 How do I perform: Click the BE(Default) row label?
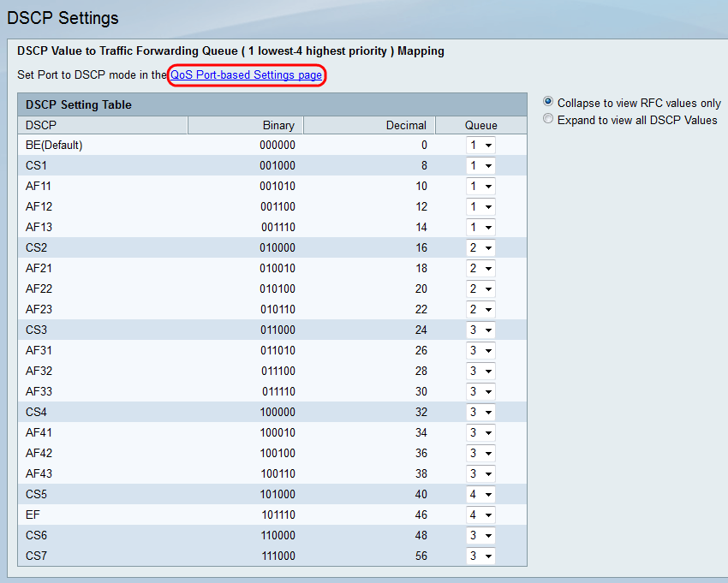[54, 146]
